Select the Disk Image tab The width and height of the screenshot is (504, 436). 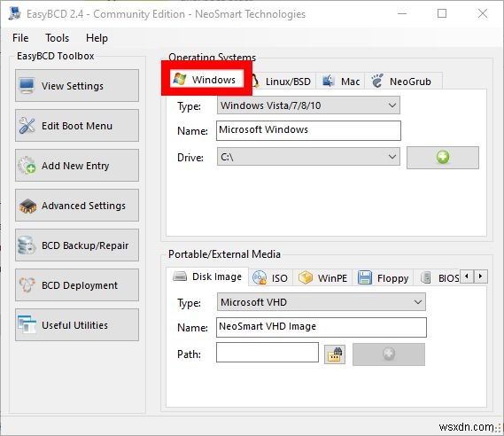pyautogui.click(x=207, y=276)
